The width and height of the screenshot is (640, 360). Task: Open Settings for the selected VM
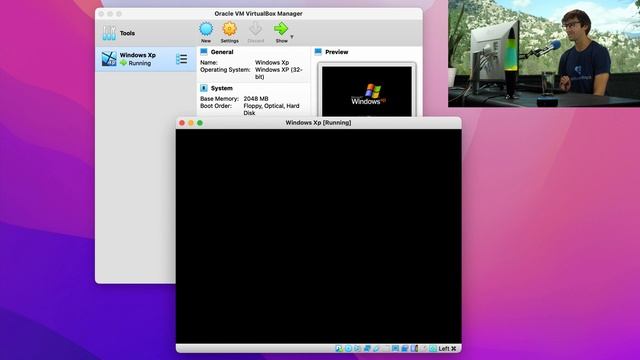(x=229, y=32)
